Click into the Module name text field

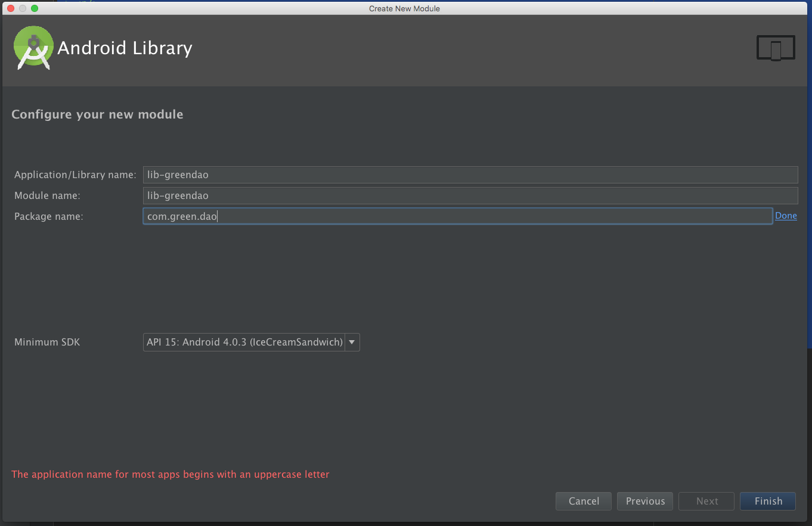(470, 195)
